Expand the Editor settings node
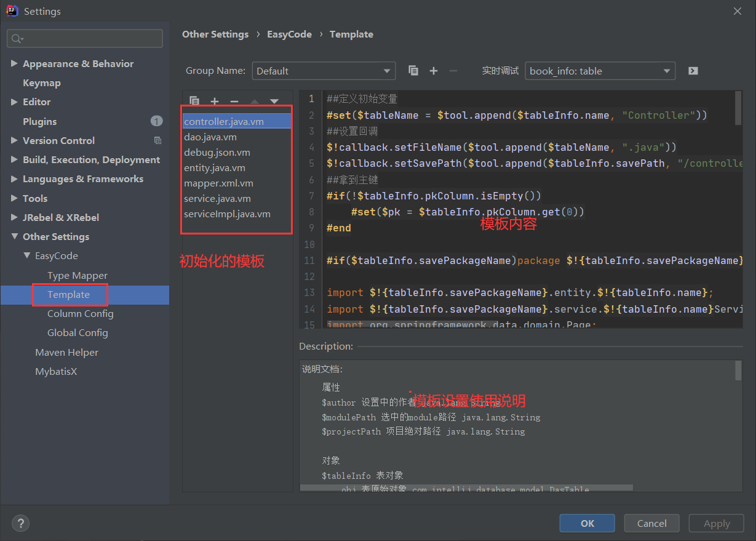Image resolution: width=756 pixels, height=541 pixels. pos(15,102)
